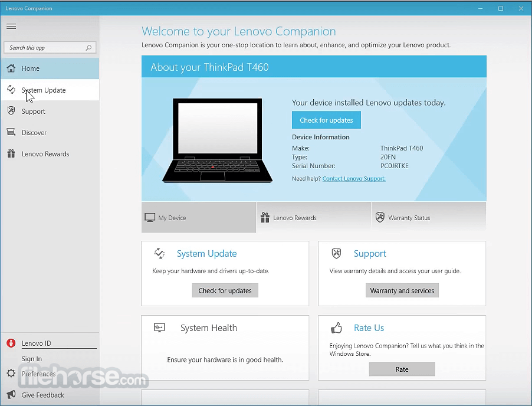The height and width of the screenshot is (406, 532).
Task: Open the System Health card heading
Action: [x=209, y=328]
